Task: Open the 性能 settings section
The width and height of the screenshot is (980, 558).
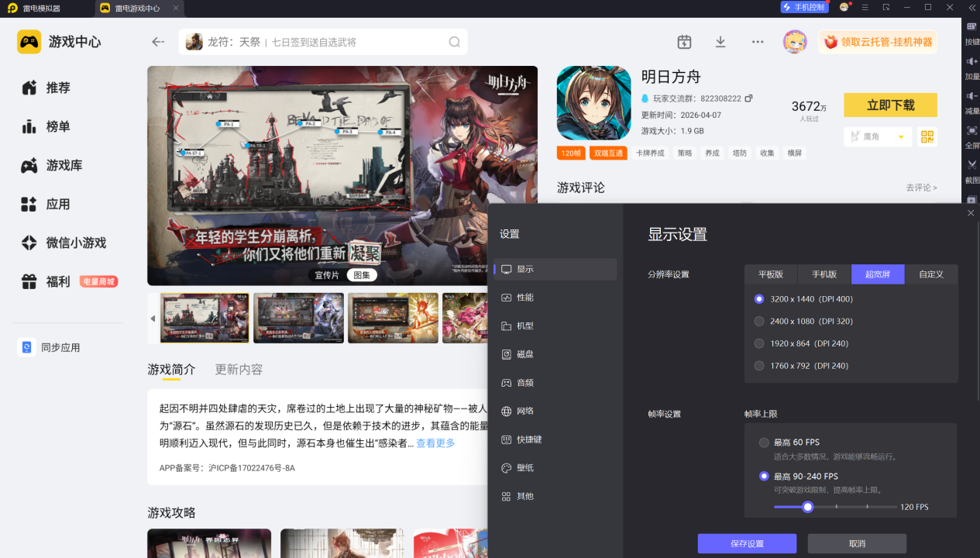Action: coord(524,298)
